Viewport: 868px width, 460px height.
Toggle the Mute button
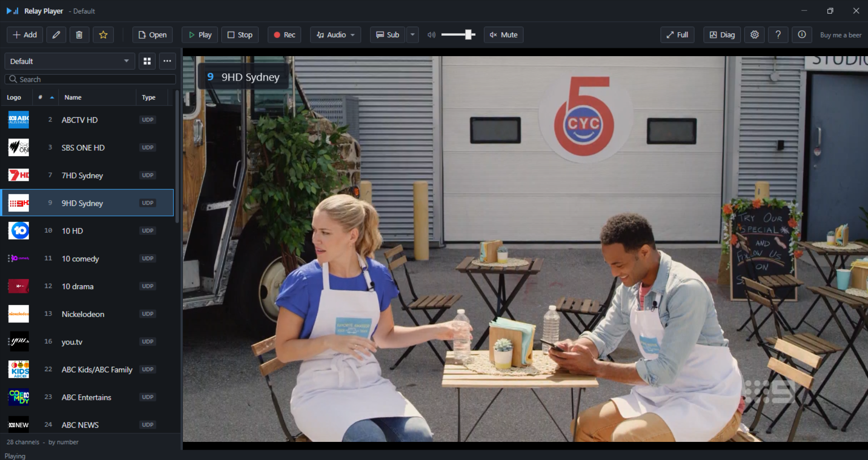coord(504,35)
